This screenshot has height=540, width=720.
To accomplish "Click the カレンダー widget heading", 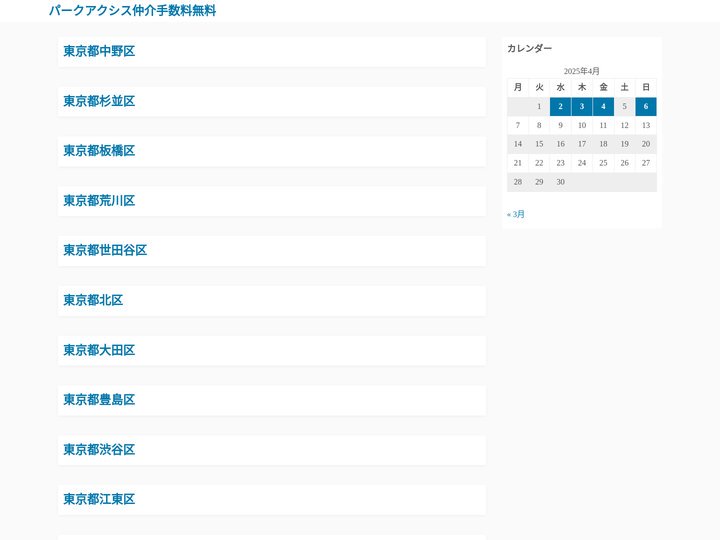I will 529,48.
